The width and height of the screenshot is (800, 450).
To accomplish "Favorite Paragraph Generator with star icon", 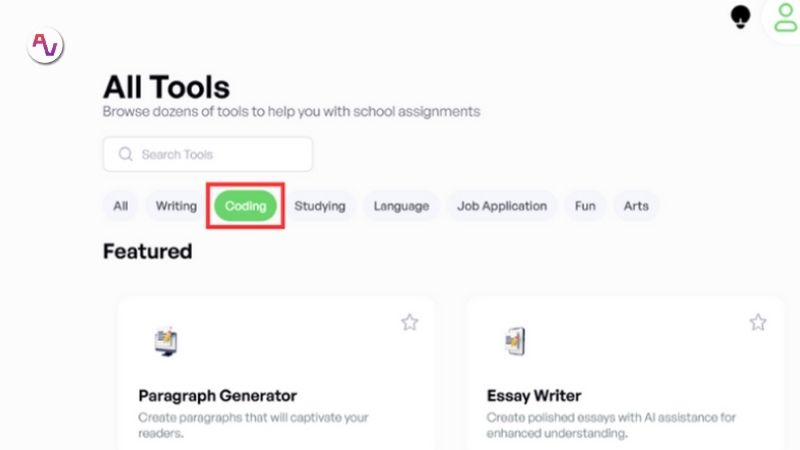I will 409,322.
